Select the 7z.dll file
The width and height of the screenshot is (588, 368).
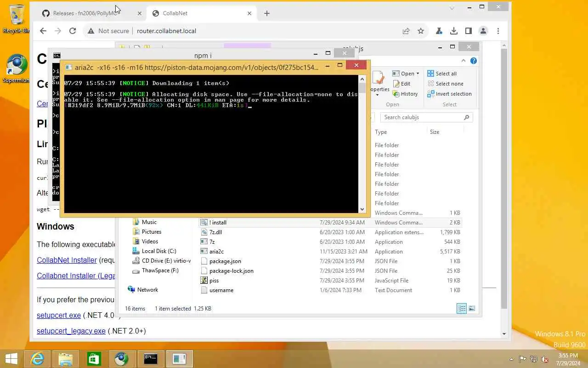[x=215, y=232]
